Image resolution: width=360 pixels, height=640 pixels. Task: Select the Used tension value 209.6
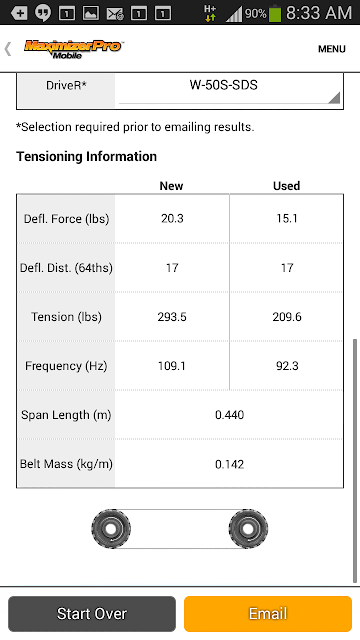click(x=287, y=317)
